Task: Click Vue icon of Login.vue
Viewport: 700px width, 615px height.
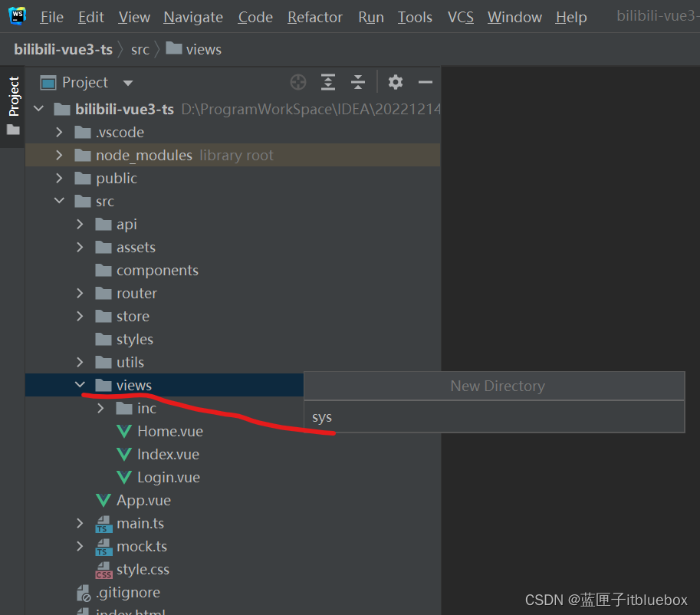Action: click(124, 477)
